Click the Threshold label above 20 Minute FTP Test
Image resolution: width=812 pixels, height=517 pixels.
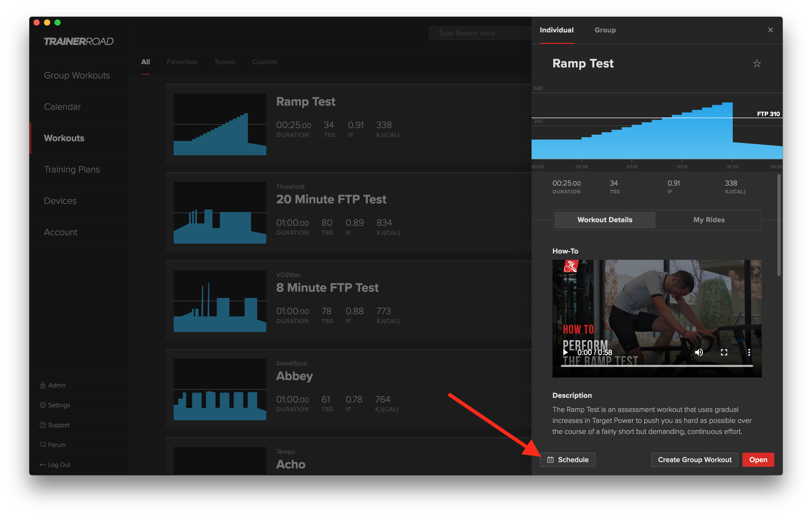(290, 187)
